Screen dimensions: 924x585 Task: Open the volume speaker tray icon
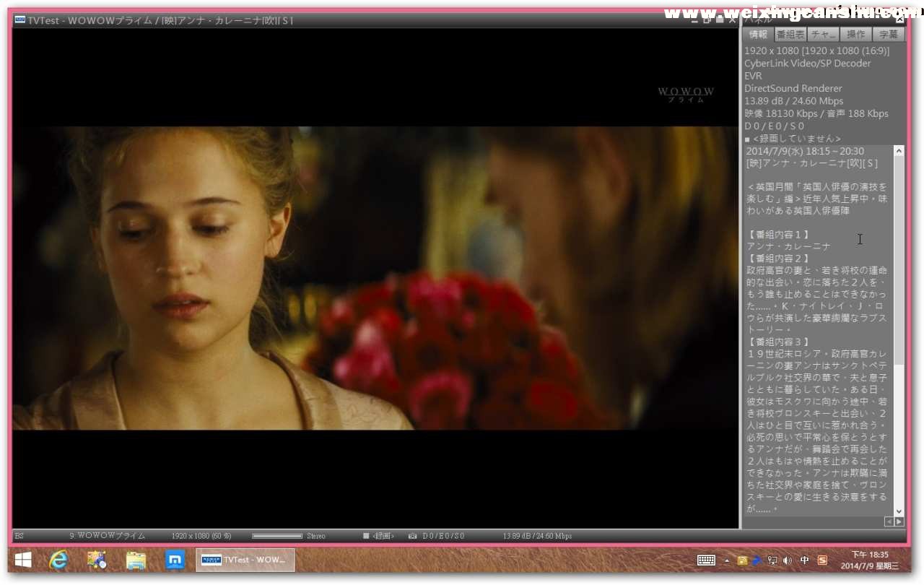[x=787, y=560]
